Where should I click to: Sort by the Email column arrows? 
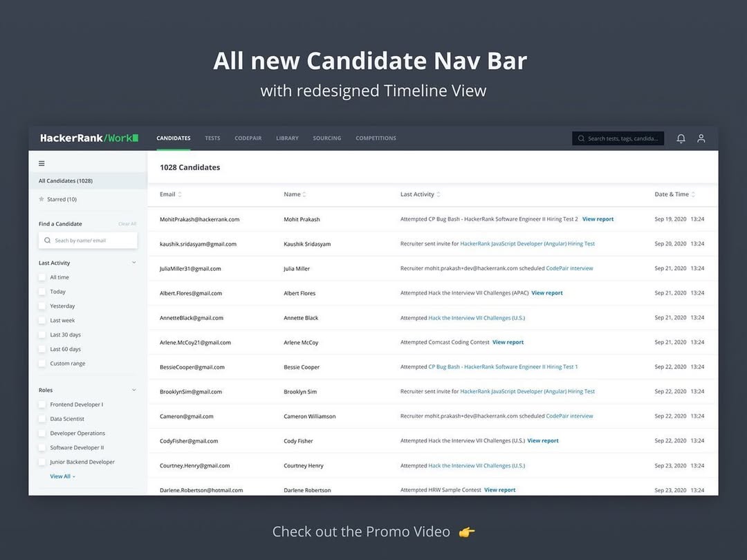coord(180,194)
